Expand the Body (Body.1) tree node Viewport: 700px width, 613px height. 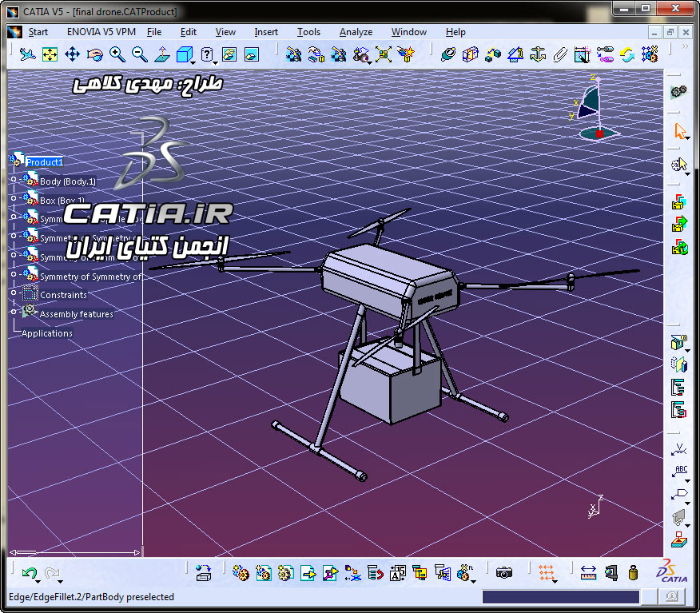click(14, 179)
